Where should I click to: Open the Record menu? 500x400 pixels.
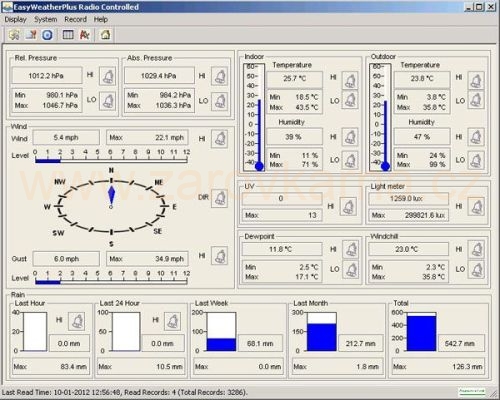click(76, 20)
